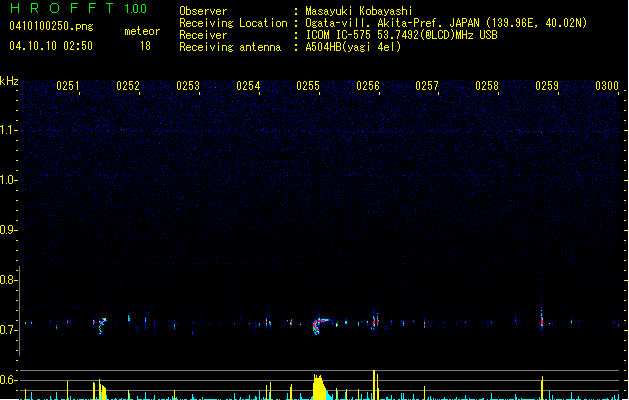Viewport: 629px width, 400px height.
Task: Click the meteor echo burst at 0256
Action: 375,320
